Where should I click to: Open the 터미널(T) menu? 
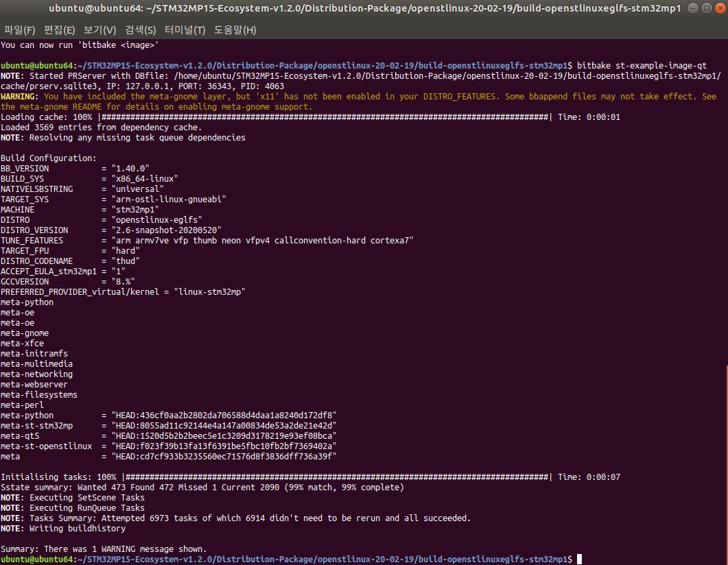[x=185, y=30]
